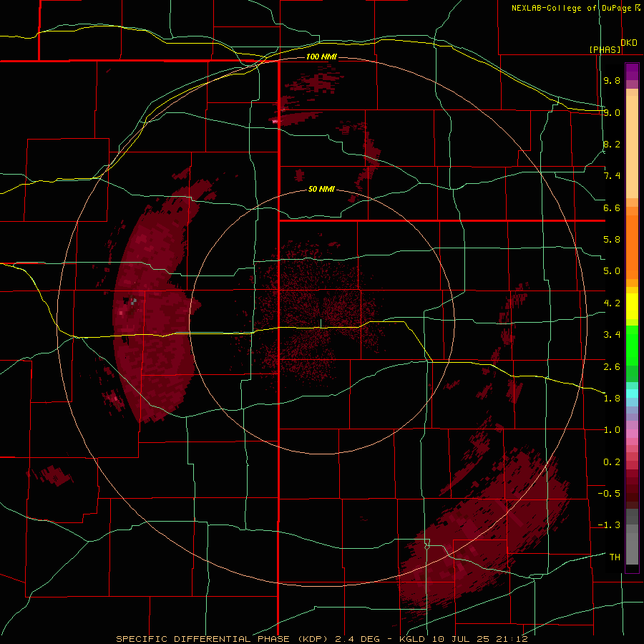Click the orange segment of color bar
644x644 pixels.
point(632,243)
